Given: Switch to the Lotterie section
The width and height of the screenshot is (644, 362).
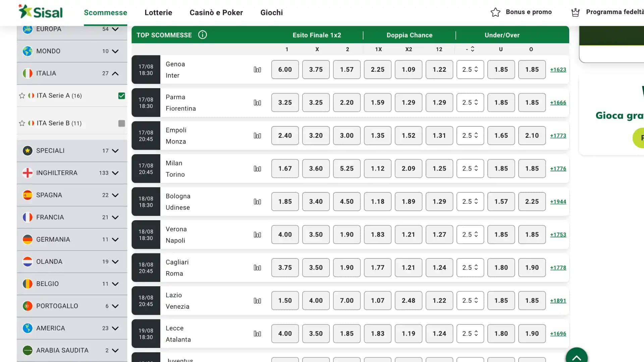Looking at the screenshot, I should pyautogui.click(x=158, y=12).
